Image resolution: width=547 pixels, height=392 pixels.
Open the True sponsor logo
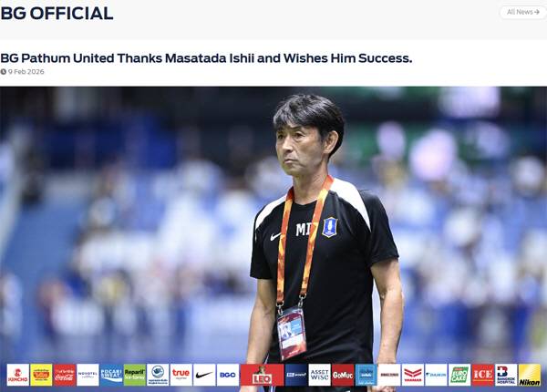(181, 375)
